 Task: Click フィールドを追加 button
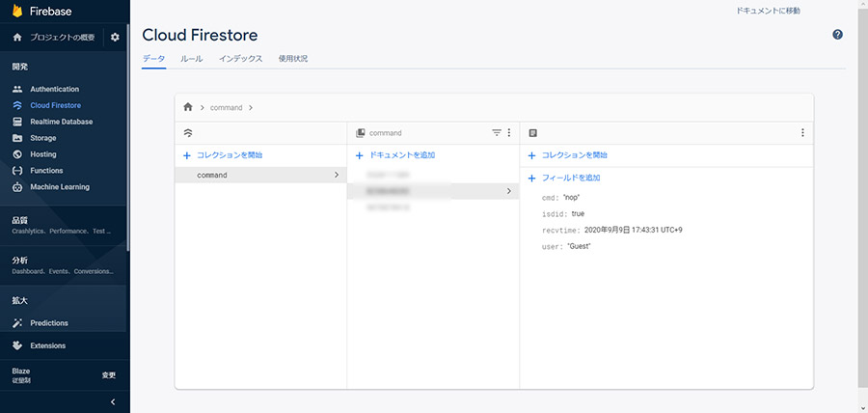point(571,179)
